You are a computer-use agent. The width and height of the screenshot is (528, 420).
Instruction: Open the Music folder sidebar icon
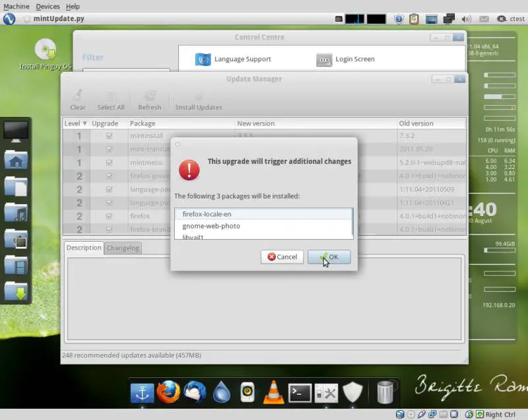tap(16, 212)
